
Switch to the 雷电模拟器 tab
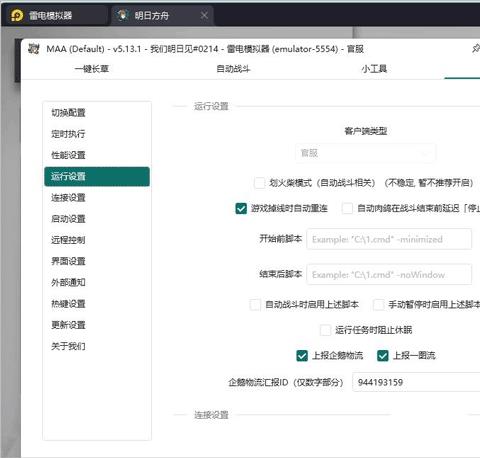(x=55, y=15)
